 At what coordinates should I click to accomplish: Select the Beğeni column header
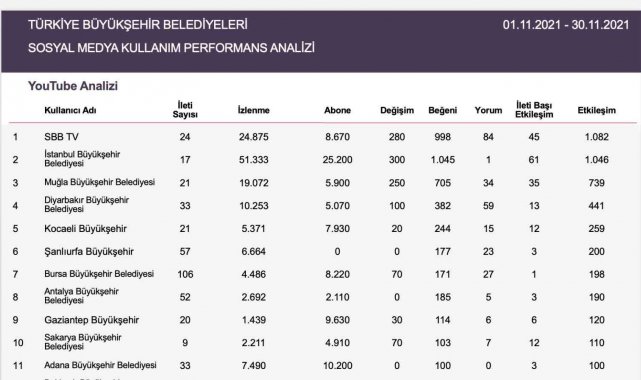443,110
